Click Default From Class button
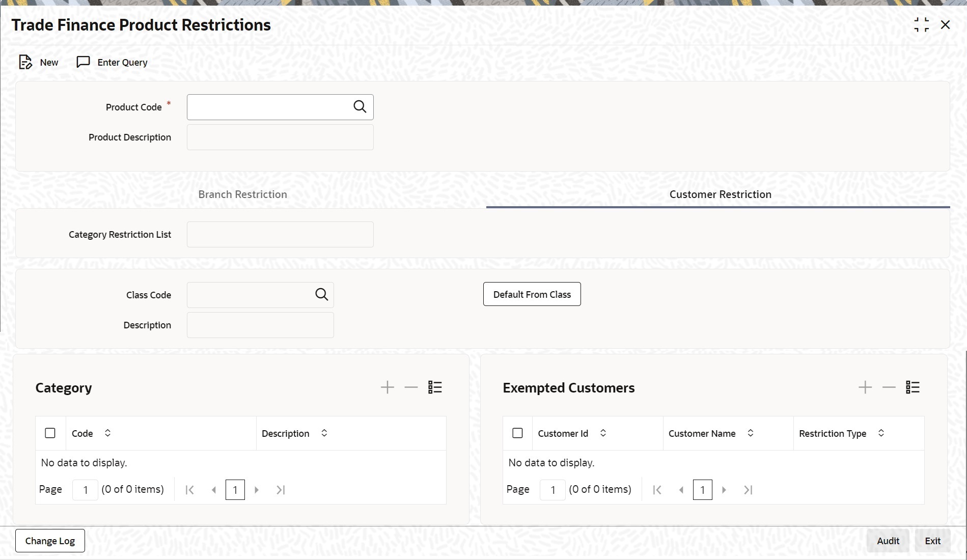 point(532,294)
